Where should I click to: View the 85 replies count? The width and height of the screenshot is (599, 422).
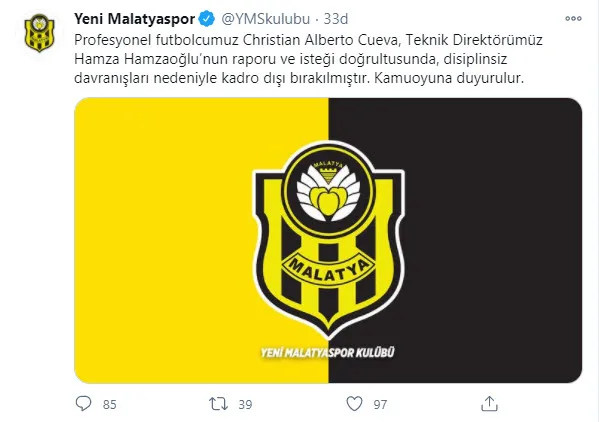110,404
